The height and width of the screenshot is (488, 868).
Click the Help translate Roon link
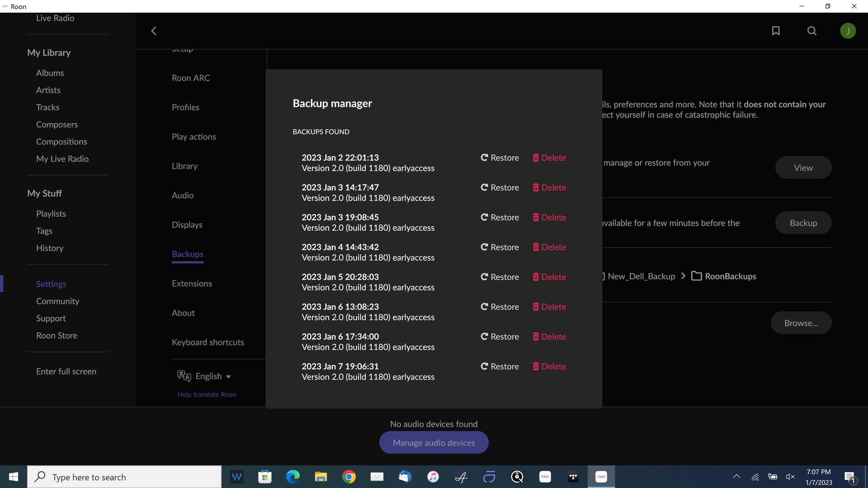pyautogui.click(x=207, y=394)
